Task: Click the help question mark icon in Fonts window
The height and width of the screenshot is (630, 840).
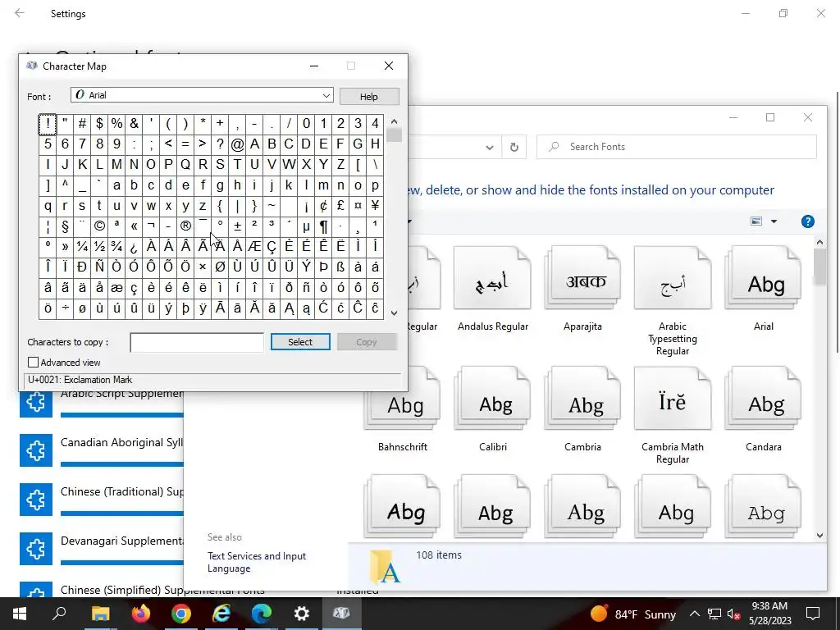Action: [807, 221]
